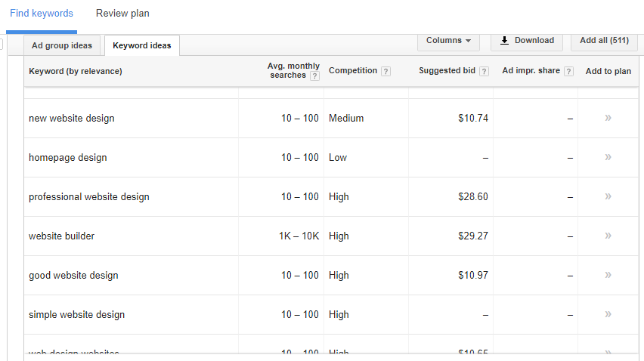Download the keyword ideas list
This screenshot has height=361, width=644.
pos(527,41)
